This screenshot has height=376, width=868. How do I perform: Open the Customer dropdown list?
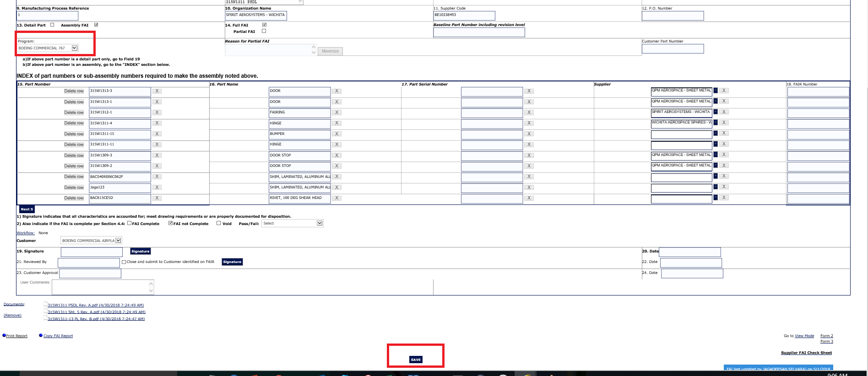[118, 241]
